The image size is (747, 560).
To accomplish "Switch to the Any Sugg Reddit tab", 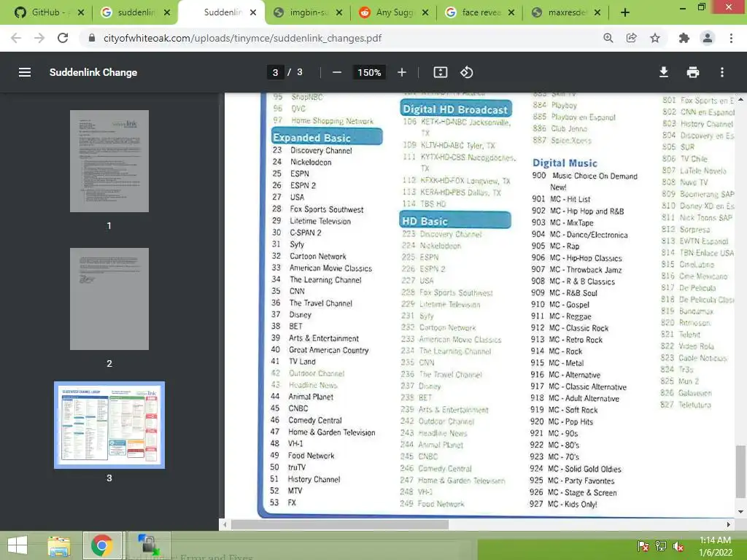I will [x=394, y=12].
